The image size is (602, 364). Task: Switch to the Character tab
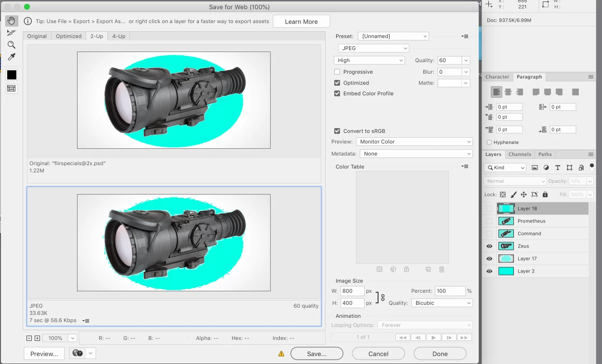pos(497,77)
